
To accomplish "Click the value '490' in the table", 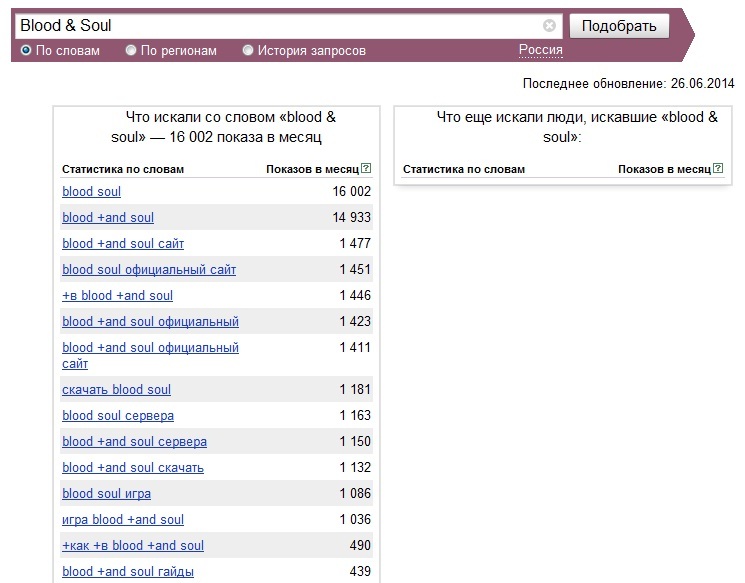I will [x=360, y=545].
